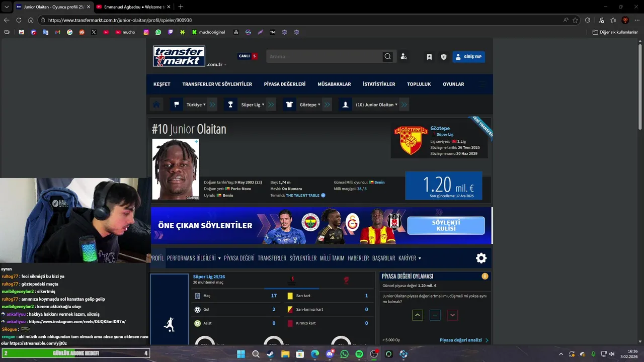Image resolution: width=644 pixels, height=362 pixels.
Task: Open Transferler ve Söylentiler menu
Action: [217, 84]
